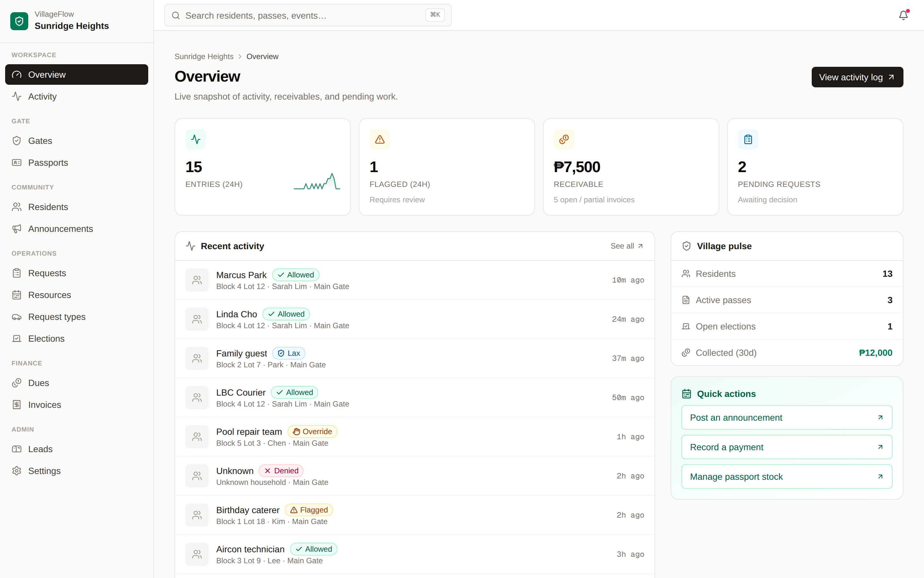Navigate to Elections

(76, 338)
